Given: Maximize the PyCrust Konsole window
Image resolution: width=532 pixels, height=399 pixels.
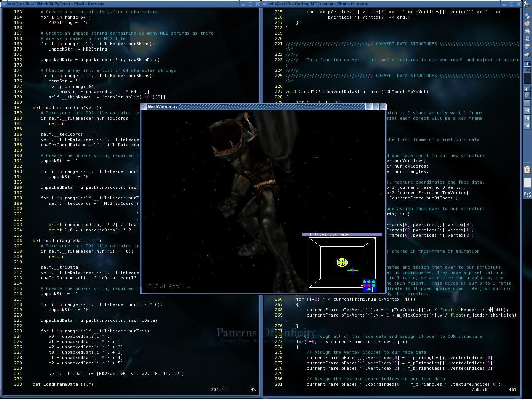Looking at the screenshot, I should click(250, 3).
